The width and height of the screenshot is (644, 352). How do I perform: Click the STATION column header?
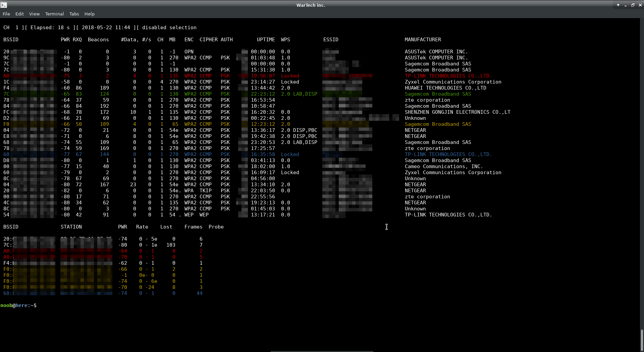pos(71,227)
